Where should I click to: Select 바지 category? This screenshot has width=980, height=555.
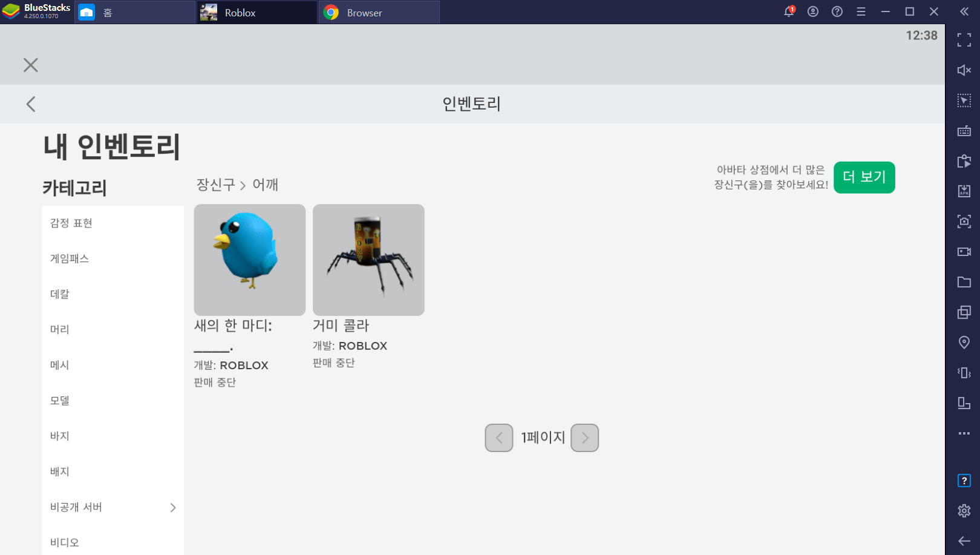113,436
